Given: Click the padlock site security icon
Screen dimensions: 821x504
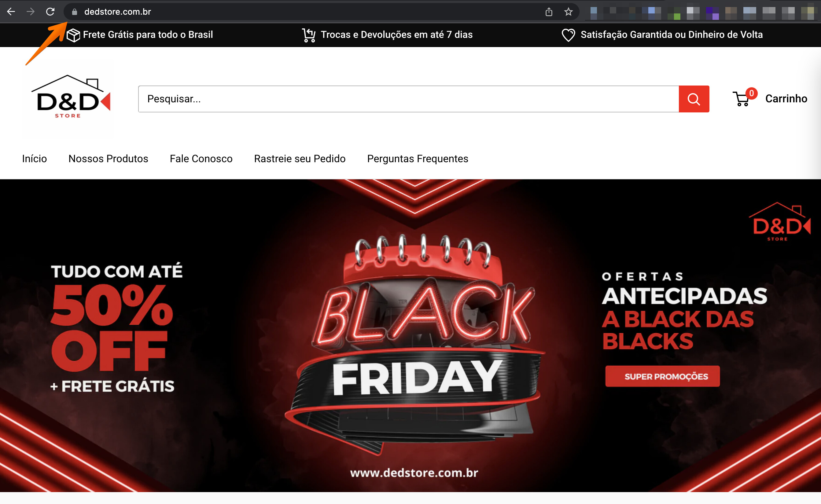Looking at the screenshot, I should coord(74,12).
